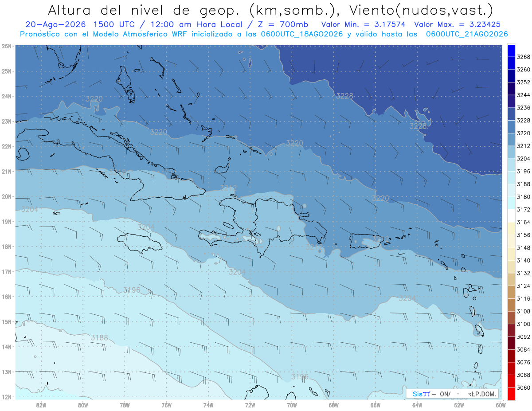The width and height of the screenshot is (532, 411).
Task: Click the 'Valor Max. = 3.23425' text
Action: click(x=458, y=24)
